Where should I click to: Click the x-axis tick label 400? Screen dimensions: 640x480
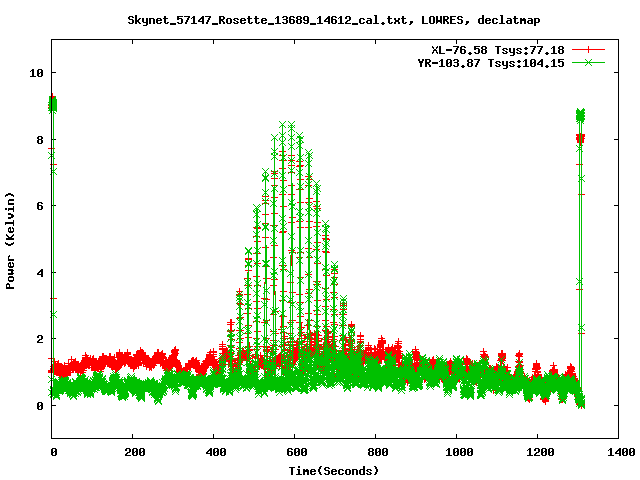click(216, 452)
